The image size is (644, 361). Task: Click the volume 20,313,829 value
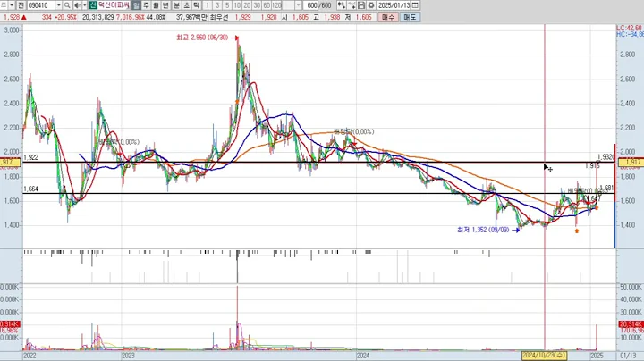[98, 17]
